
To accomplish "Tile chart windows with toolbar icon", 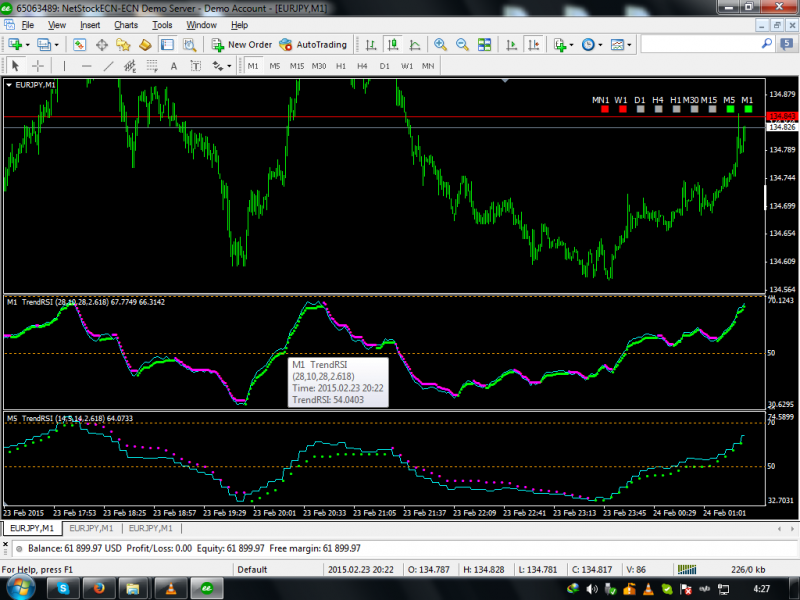I will (485, 44).
